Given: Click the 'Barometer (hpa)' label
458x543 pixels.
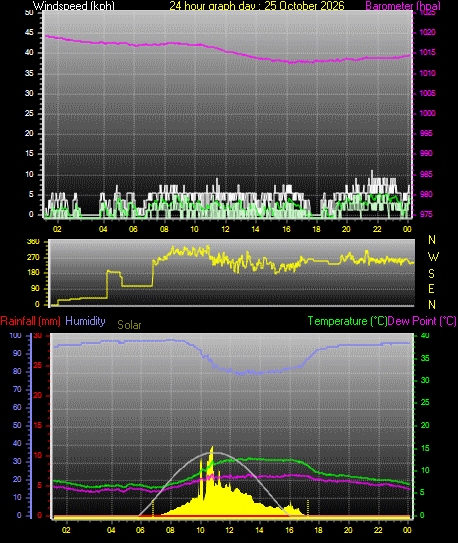Looking at the screenshot, I should tap(403, 6).
